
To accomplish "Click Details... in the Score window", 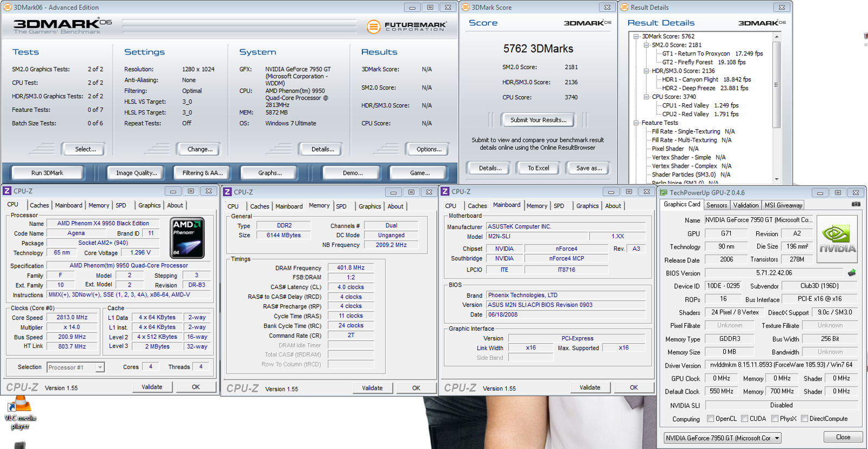I will (x=490, y=168).
